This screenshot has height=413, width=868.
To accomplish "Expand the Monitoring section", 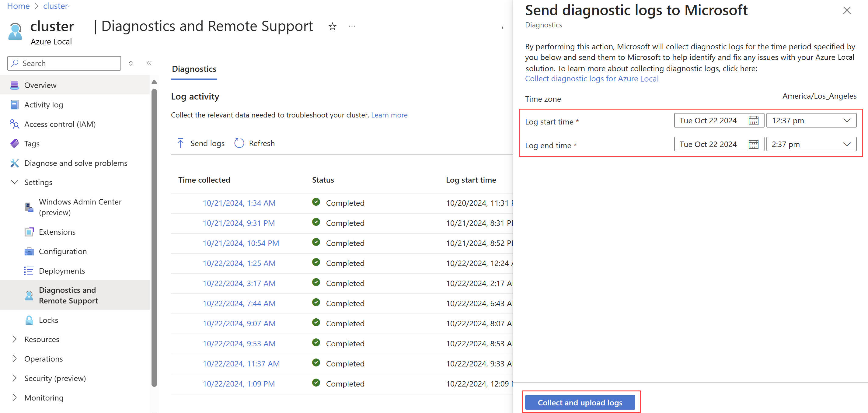I will click(x=15, y=398).
